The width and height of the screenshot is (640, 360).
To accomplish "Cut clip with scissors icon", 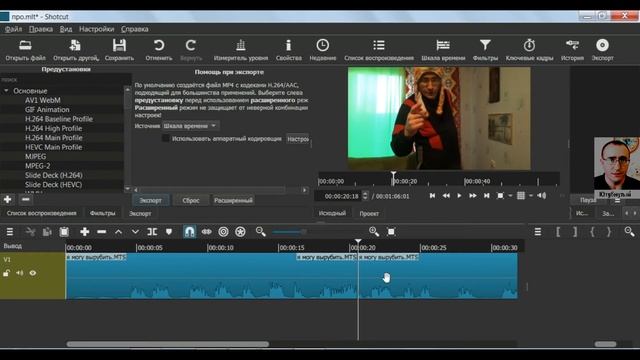I will click(30, 232).
